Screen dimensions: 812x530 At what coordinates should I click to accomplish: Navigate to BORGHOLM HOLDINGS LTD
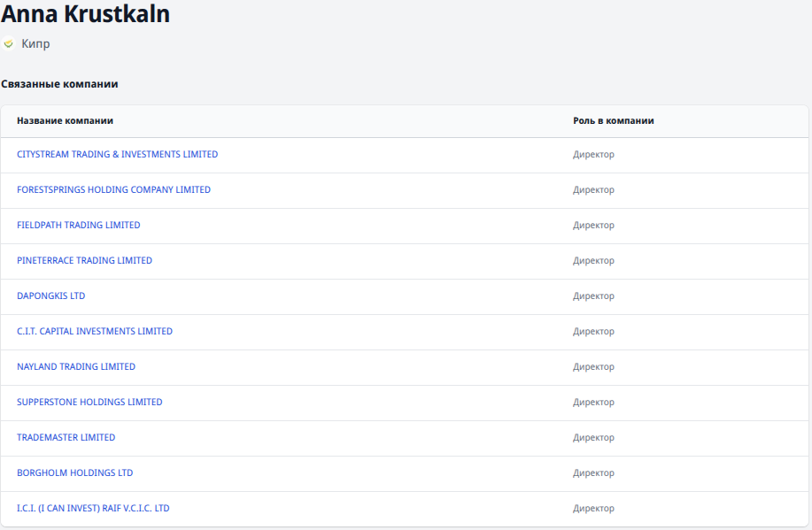(74, 472)
